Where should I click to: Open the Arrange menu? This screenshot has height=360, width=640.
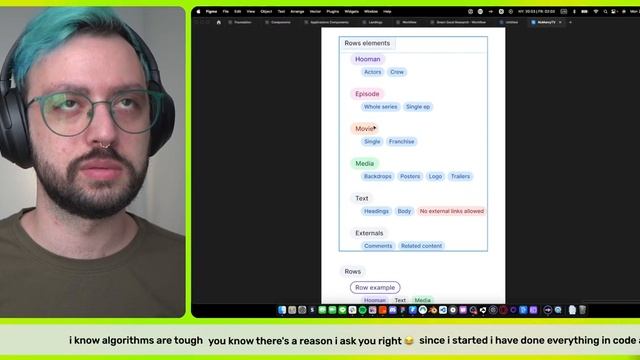(x=297, y=11)
